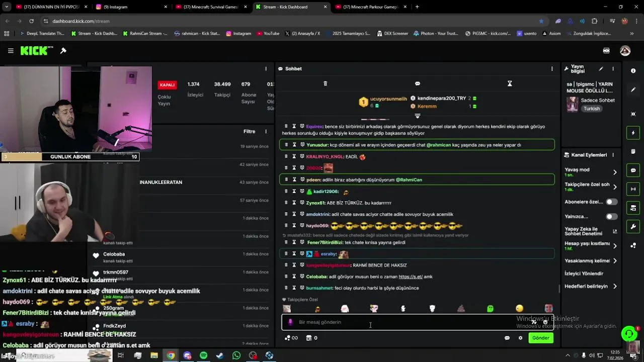Open a new browser tab

pyautogui.click(x=417, y=7)
